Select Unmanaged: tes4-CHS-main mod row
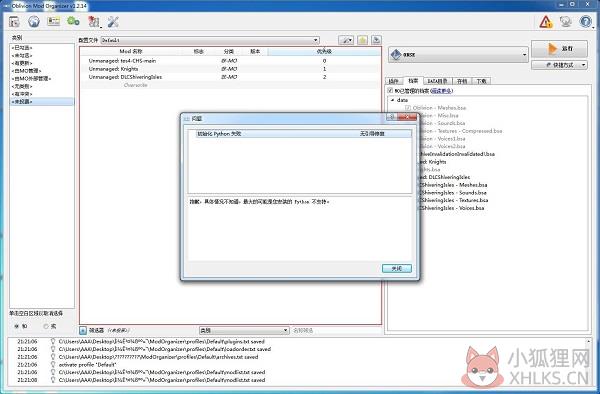Screen dimensions: 600x394 [231, 61]
